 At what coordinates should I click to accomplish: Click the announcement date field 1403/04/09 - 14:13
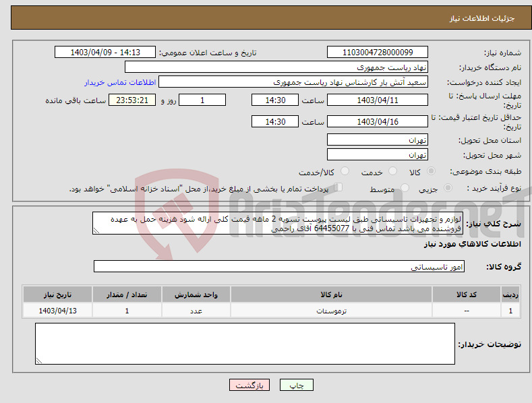(x=105, y=53)
